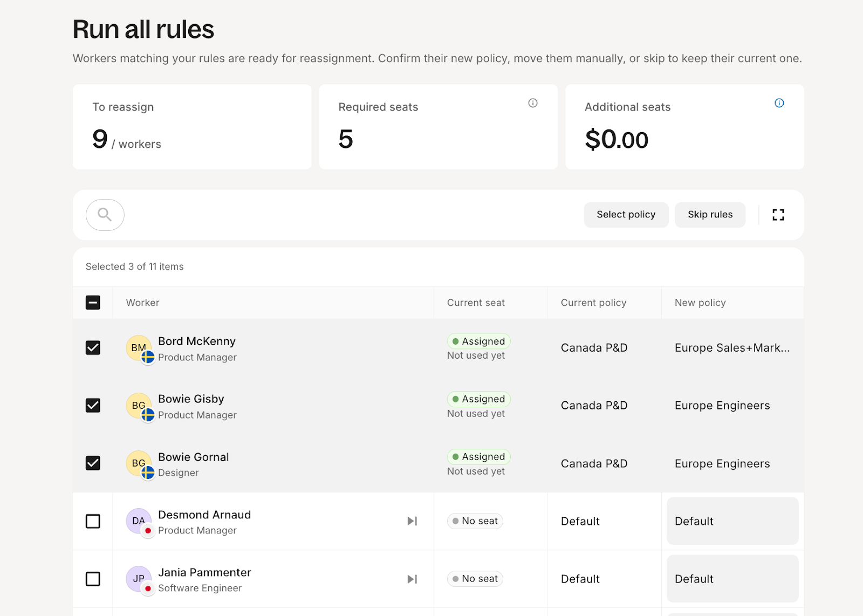Click Bord McKenny's BM avatar
Image resolution: width=863 pixels, height=616 pixels.
tap(139, 348)
